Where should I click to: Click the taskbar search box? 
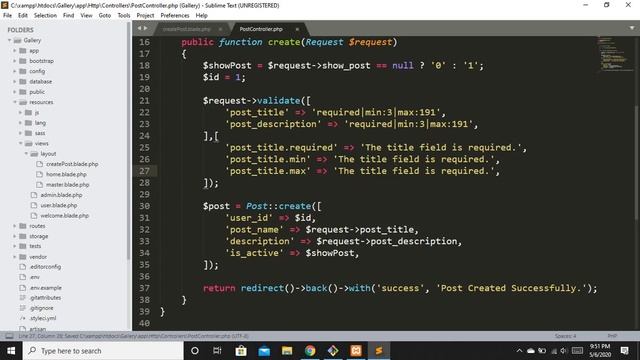click(103, 351)
